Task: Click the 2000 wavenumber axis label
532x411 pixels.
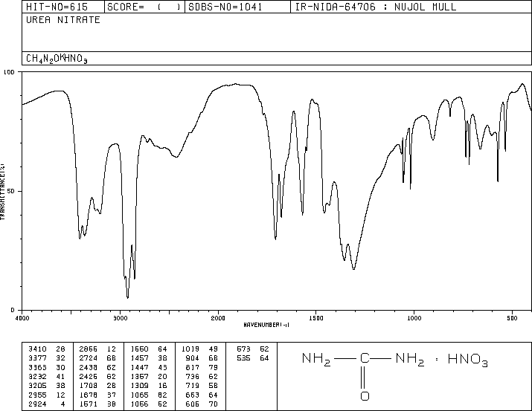Action: tap(218, 318)
